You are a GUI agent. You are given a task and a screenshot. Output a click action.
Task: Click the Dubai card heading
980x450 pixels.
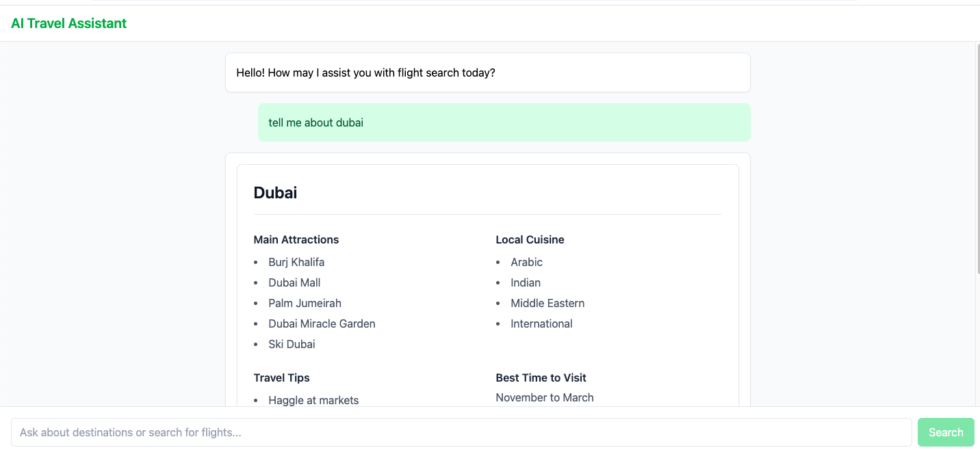(x=275, y=193)
